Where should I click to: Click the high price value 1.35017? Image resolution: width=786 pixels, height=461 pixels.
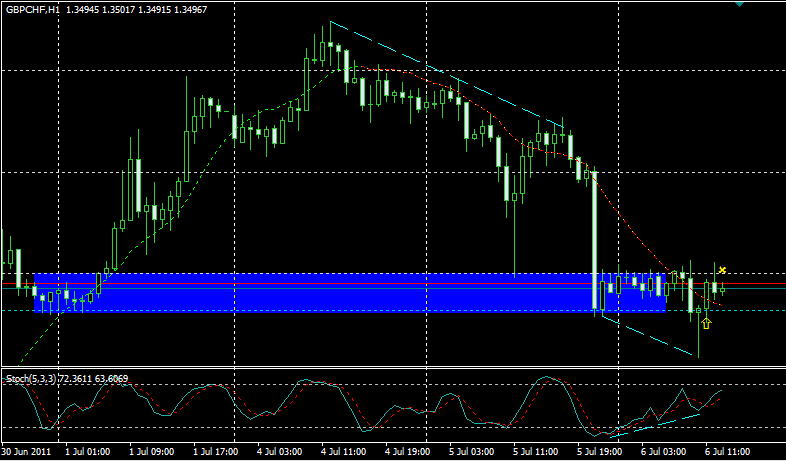coord(118,10)
